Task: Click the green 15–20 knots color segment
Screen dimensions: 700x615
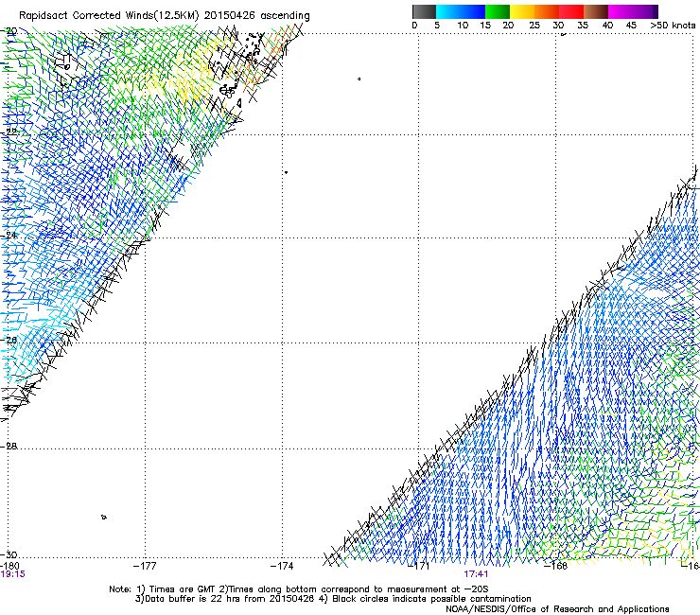Action: tap(498, 11)
